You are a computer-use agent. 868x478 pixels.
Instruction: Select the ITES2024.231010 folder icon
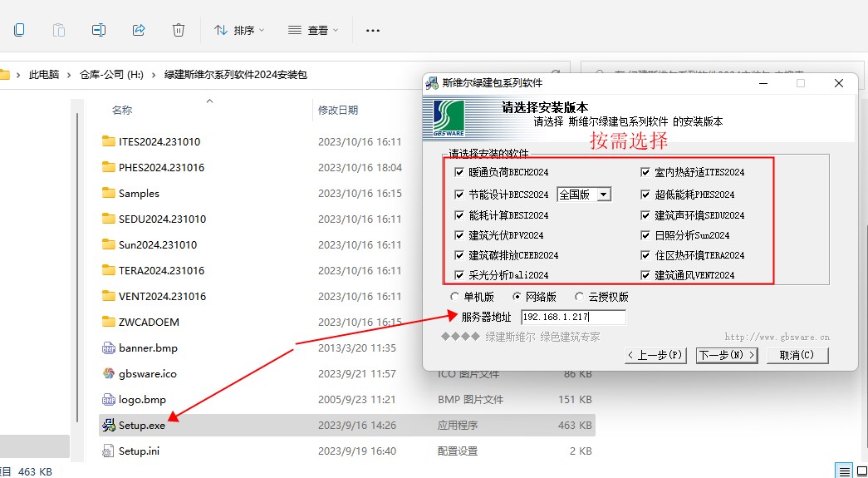109,141
